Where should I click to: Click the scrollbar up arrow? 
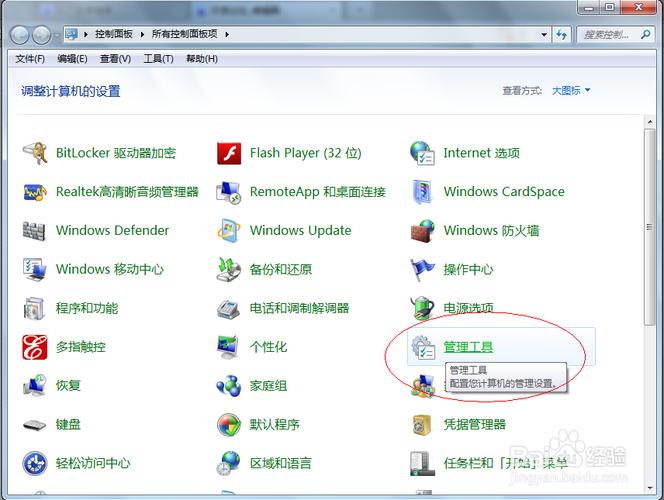[x=650, y=122]
